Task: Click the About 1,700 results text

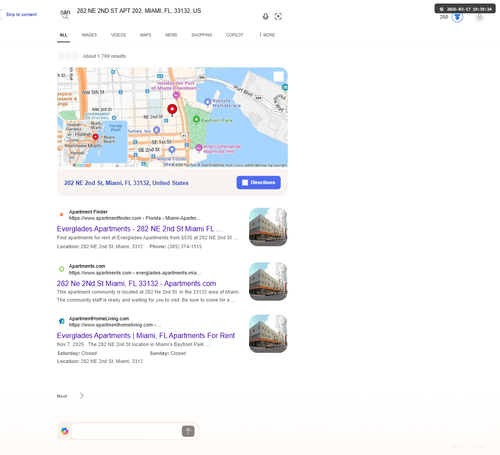Action: (104, 56)
